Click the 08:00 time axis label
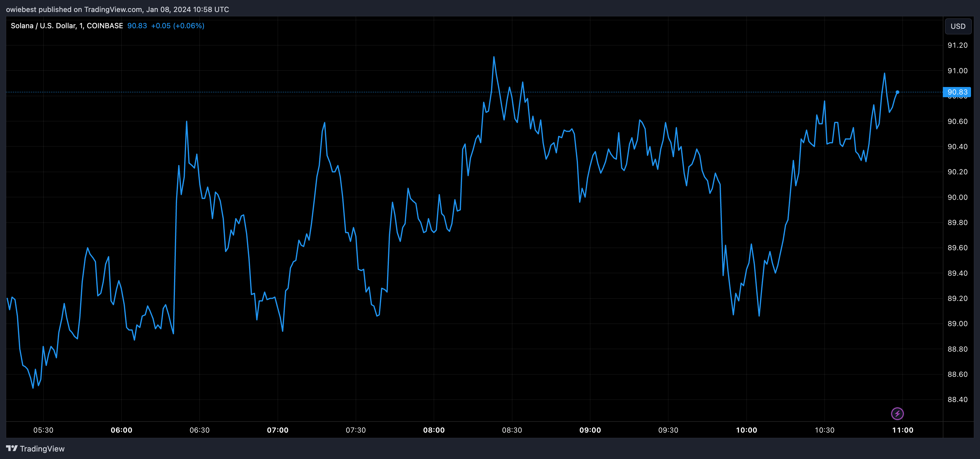 pos(434,430)
